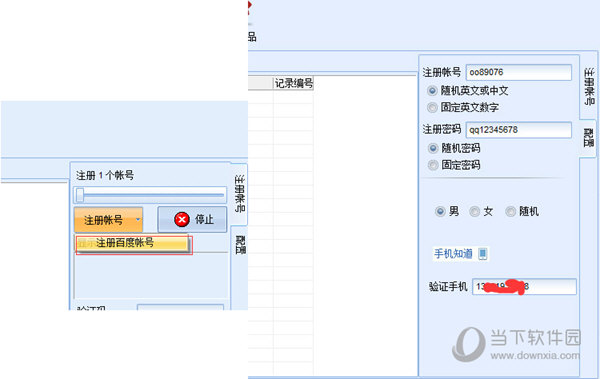600x379 pixels.
Task: Click the 注册 1 个帐号 label
Action: coord(105,175)
